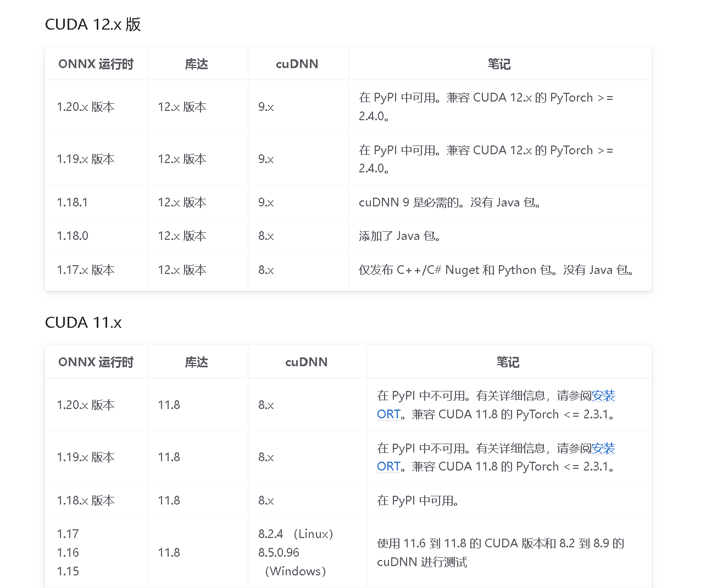This screenshot has height=588, width=717.
Task: Select the 1.20.x 版本 cell in CUDA 12.x table
Action: pyautogui.click(x=86, y=107)
